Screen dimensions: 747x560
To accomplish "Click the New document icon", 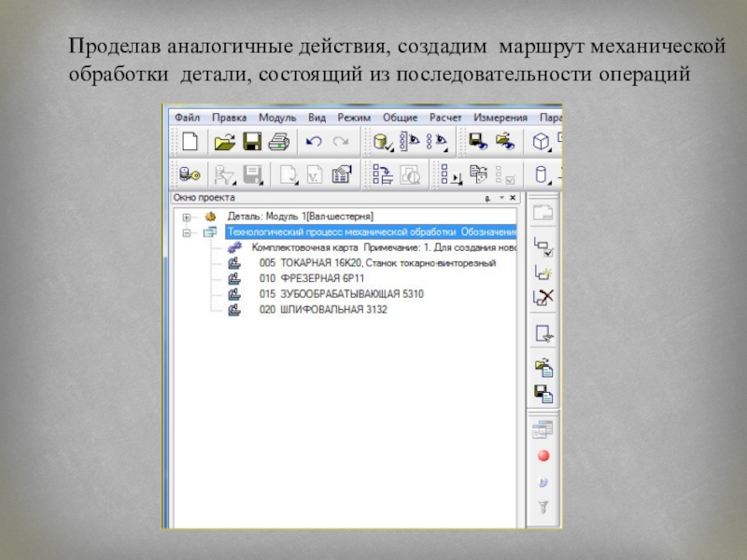I will coord(190,142).
